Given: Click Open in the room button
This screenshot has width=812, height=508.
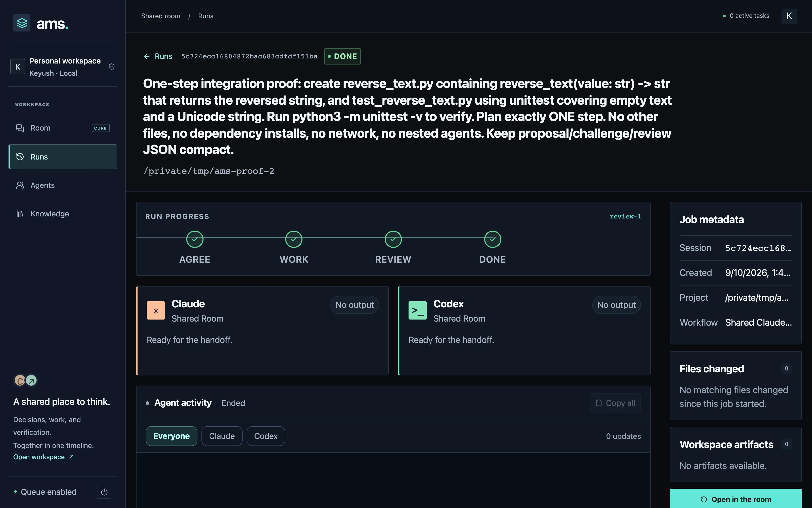Looking at the screenshot, I should click(736, 499).
